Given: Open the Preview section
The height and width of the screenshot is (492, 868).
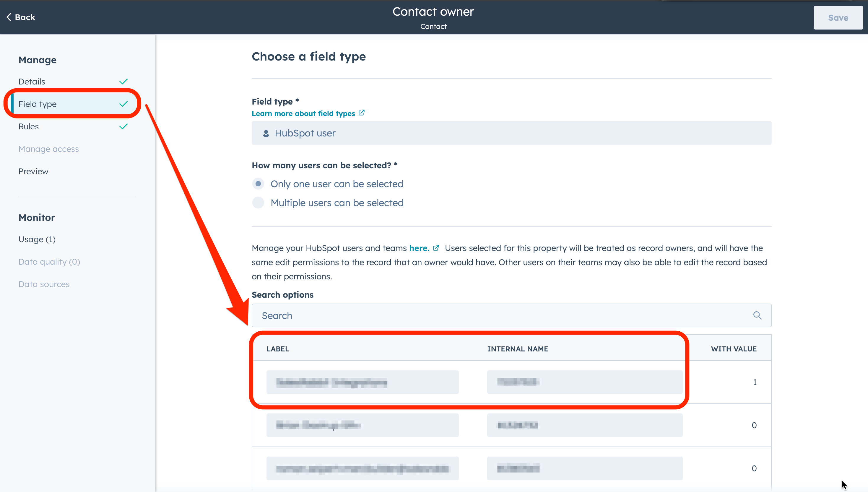Looking at the screenshot, I should coord(33,171).
